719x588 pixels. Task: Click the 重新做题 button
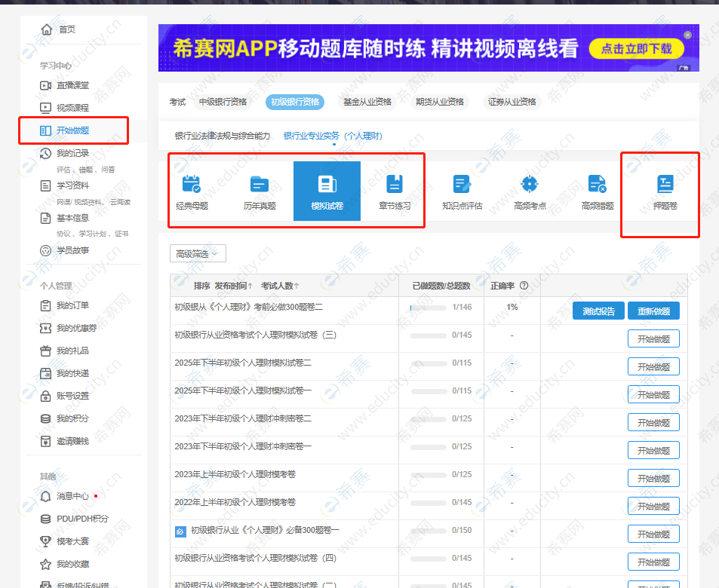[653, 311]
